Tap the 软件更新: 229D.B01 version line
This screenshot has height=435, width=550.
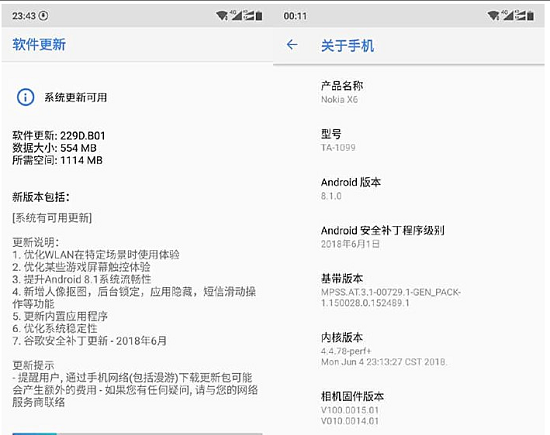click(59, 135)
